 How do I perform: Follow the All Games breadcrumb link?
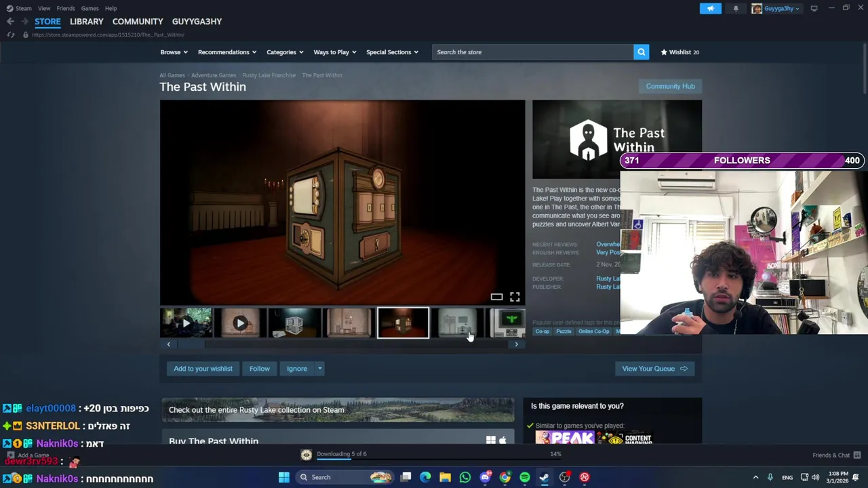(x=172, y=75)
